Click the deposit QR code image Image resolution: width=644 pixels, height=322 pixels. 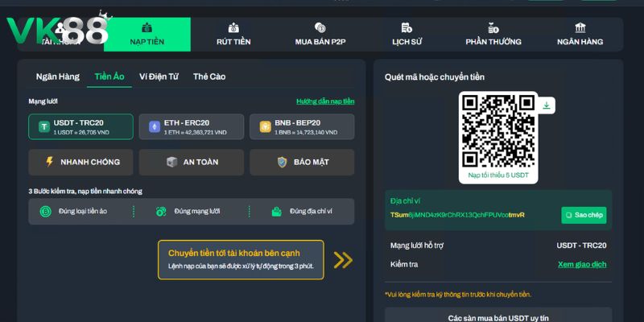(x=498, y=131)
